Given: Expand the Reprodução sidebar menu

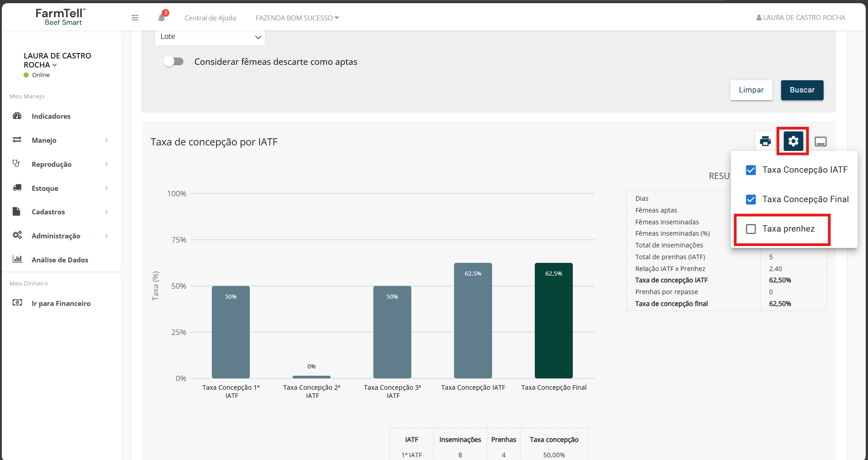Looking at the screenshot, I should (62, 164).
